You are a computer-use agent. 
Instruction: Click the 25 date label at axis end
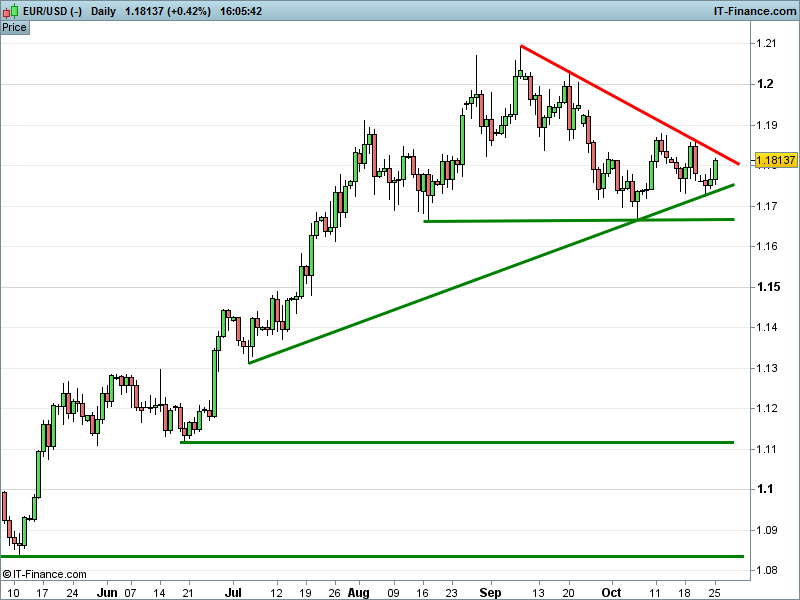(715, 593)
